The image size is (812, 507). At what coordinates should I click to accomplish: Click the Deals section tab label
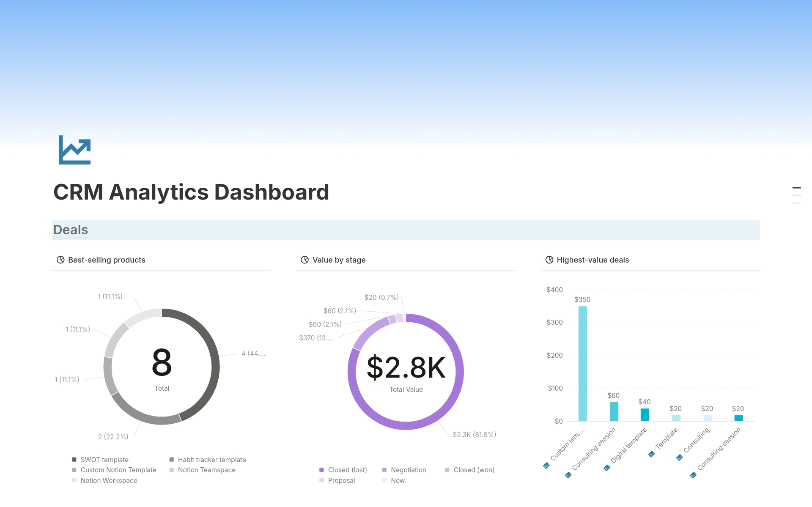pos(69,230)
